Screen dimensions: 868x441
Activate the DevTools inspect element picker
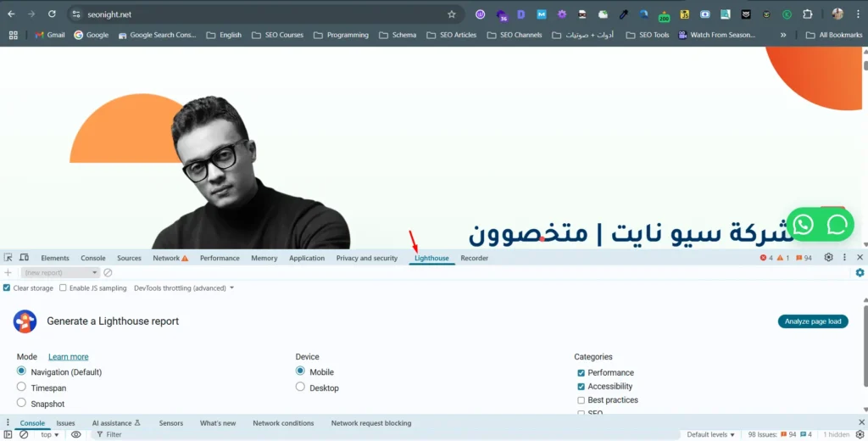click(8, 258)
